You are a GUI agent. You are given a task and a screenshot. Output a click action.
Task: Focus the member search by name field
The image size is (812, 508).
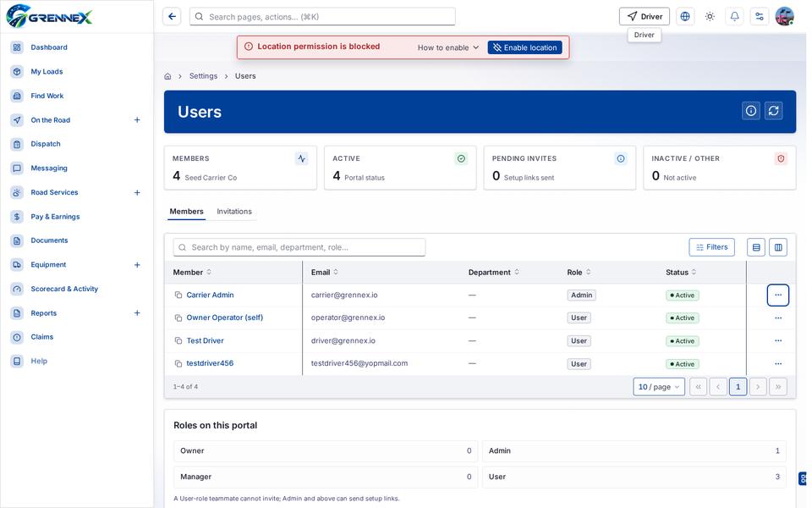tap(299, 247)
